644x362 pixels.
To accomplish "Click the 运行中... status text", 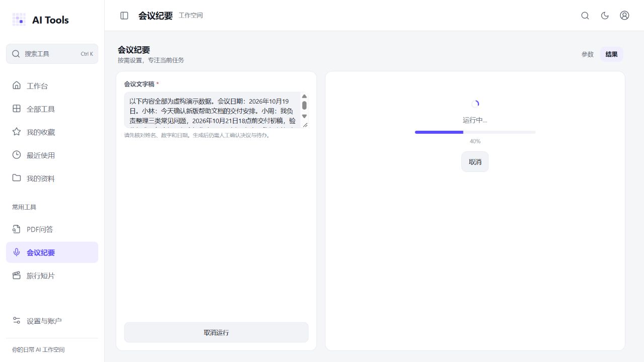I will tap(475, 120).
